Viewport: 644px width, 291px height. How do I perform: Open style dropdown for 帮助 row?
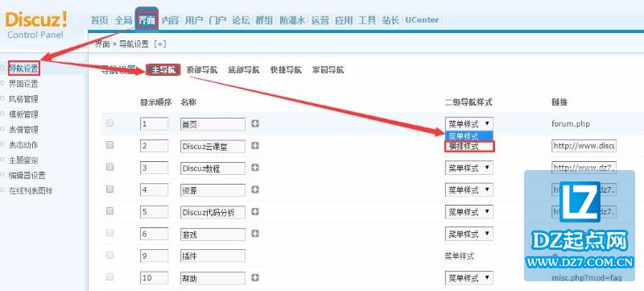469,278
